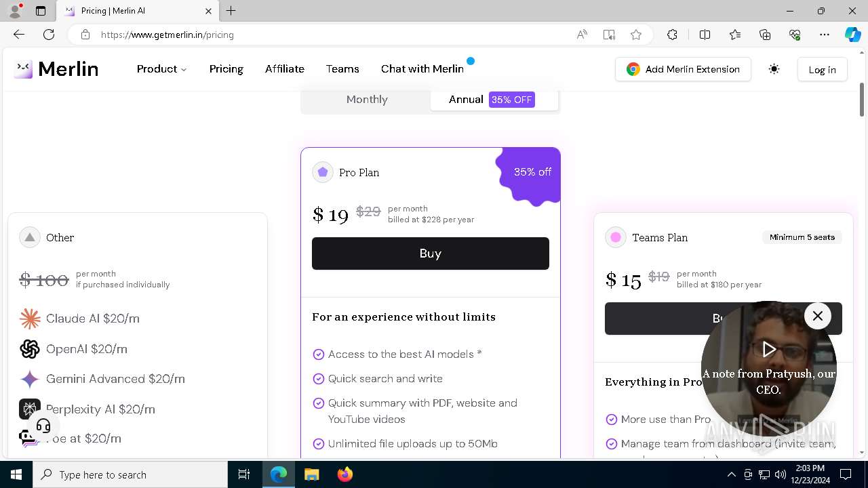Refresh the page
The image size is (868, 488).
(49, 35)
